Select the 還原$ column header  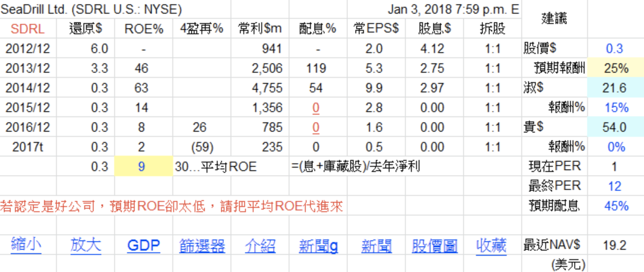[86, 29]
